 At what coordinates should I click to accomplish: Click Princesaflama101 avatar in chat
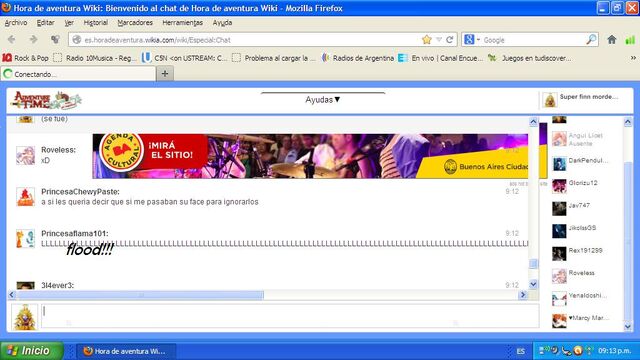[25, 239]
